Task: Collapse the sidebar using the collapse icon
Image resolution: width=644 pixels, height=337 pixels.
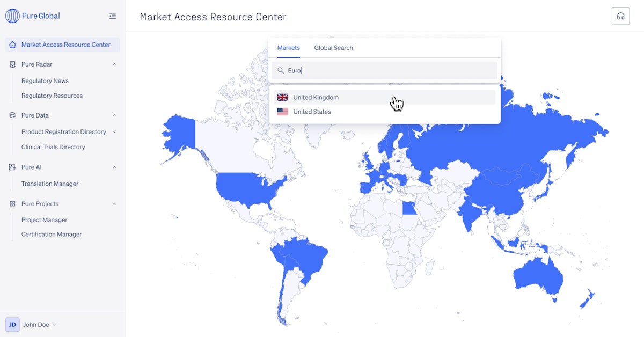Action: pyautogui.click(x=112, y=16)
